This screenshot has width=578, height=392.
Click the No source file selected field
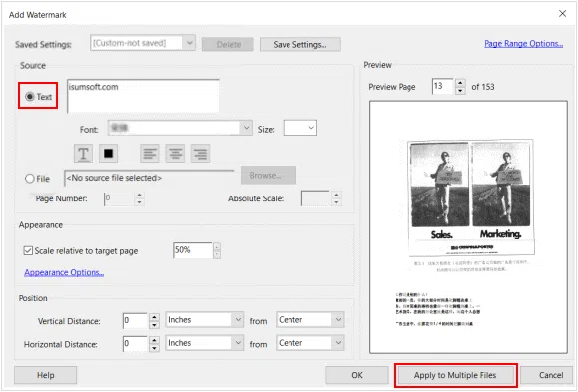point(150,178)
